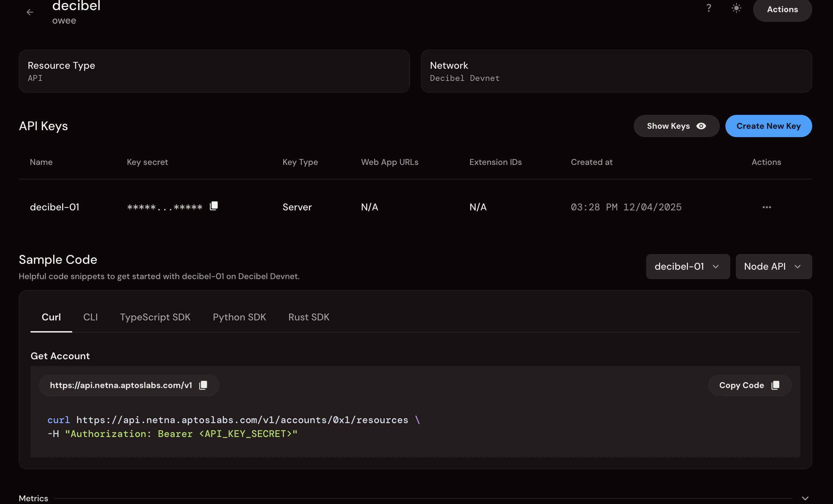Open the decibel-01 key dropdown
The height and width of the screenshot is (504, 833).
[688, 267]
